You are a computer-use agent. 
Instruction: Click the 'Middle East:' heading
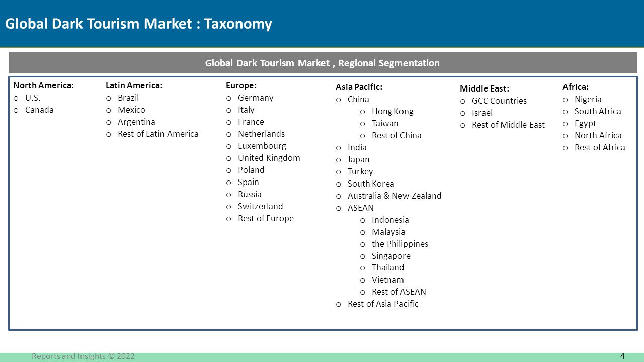point(485,88)
